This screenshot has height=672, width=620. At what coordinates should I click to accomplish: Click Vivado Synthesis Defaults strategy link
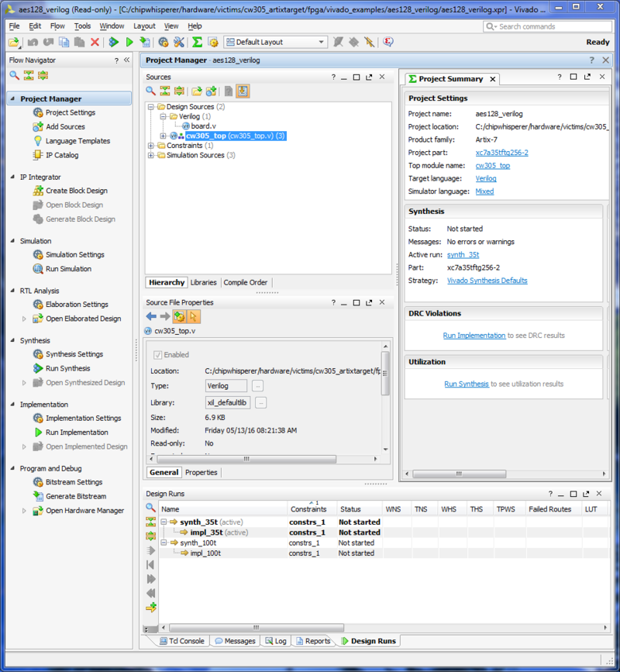pyautogui.click(x=487, y=281)
